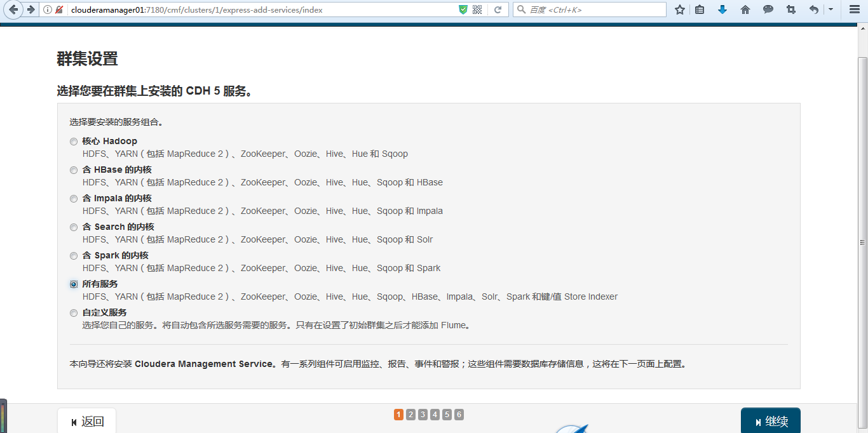Select the 含 Impala 的内核 radio option
This screenshot has width=868, height=433.
pos(74,199)
